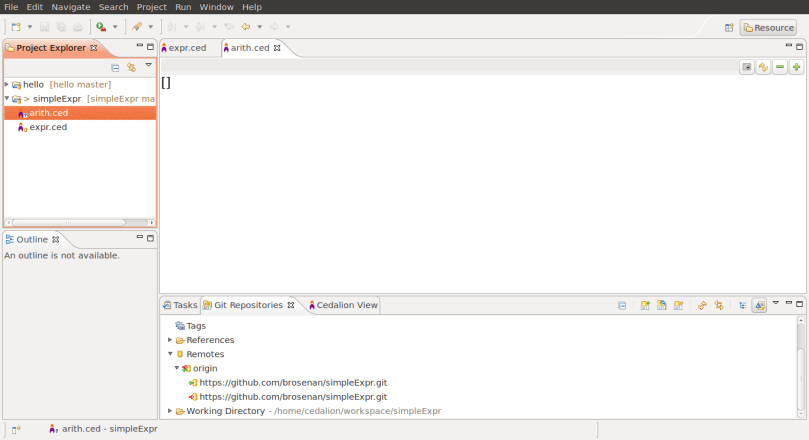Click Clone a Git repository icon
This screenshot has width=809, height=440.
(x=661, y=306)
